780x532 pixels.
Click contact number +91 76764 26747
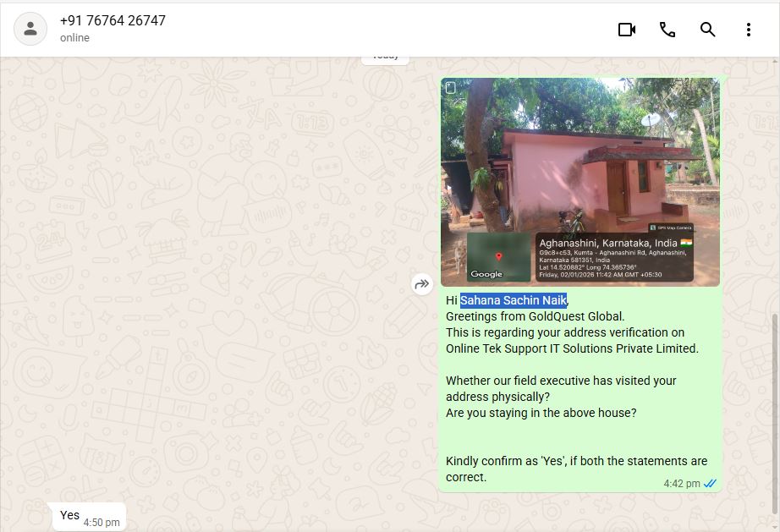click(113, 21)
